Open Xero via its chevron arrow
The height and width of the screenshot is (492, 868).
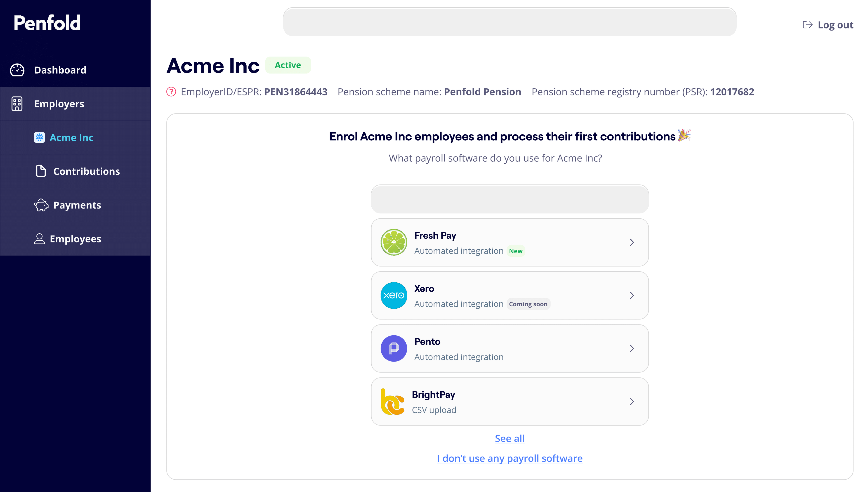coord(632,295)
